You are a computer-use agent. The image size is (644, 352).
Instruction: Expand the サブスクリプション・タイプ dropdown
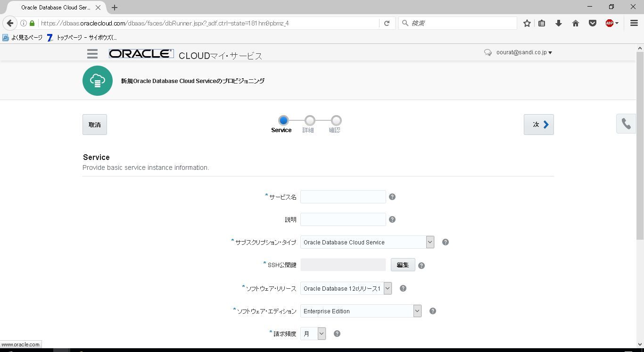430,242
